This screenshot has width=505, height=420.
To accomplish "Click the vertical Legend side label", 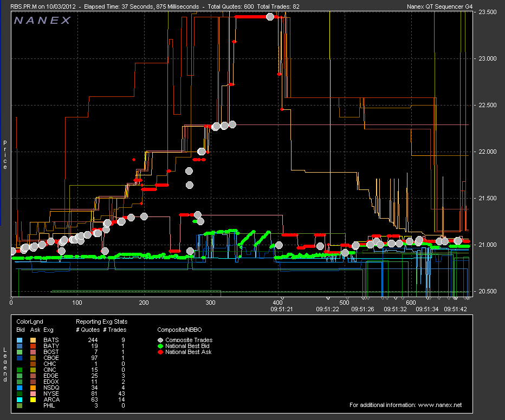I will [x=5, y=364].
